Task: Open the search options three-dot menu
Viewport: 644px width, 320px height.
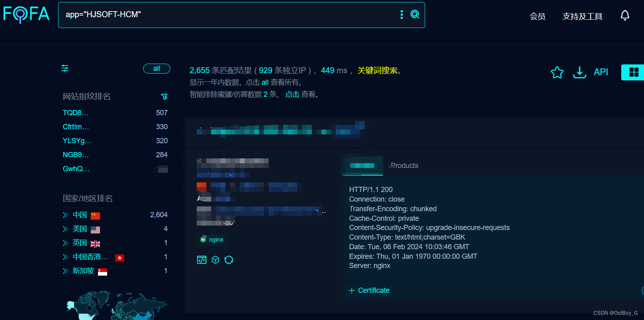Action: tap(401, 15)
